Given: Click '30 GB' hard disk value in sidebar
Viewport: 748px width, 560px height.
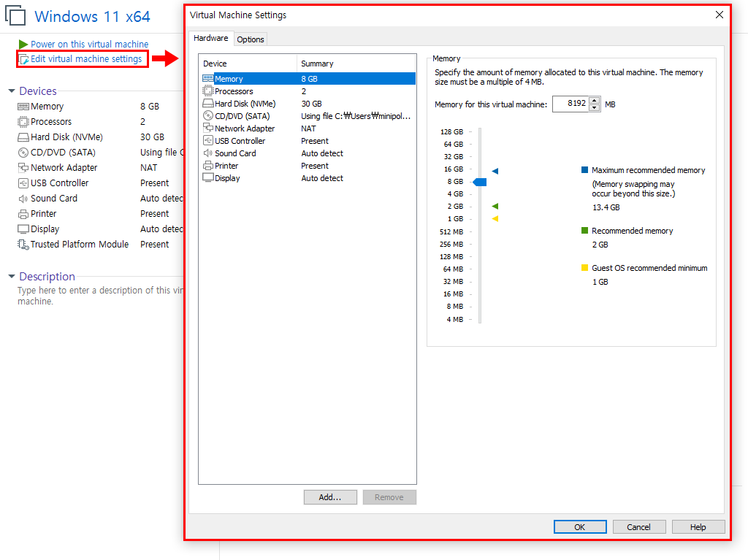Looking at the screenshot, I should point(152,137).
